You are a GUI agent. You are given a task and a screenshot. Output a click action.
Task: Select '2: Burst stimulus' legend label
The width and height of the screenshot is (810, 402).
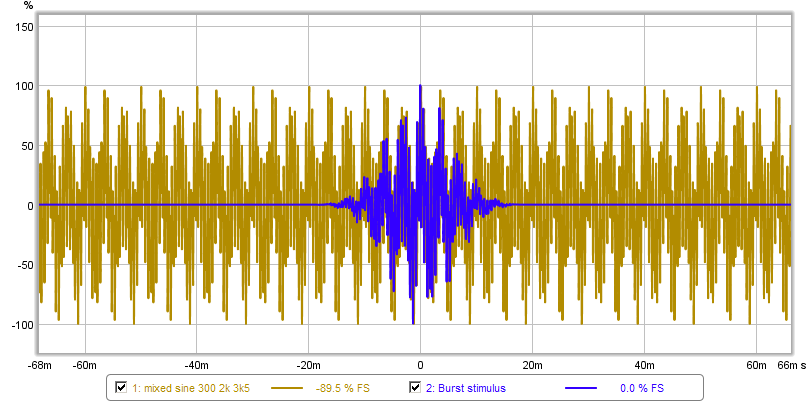coord(465,388)
